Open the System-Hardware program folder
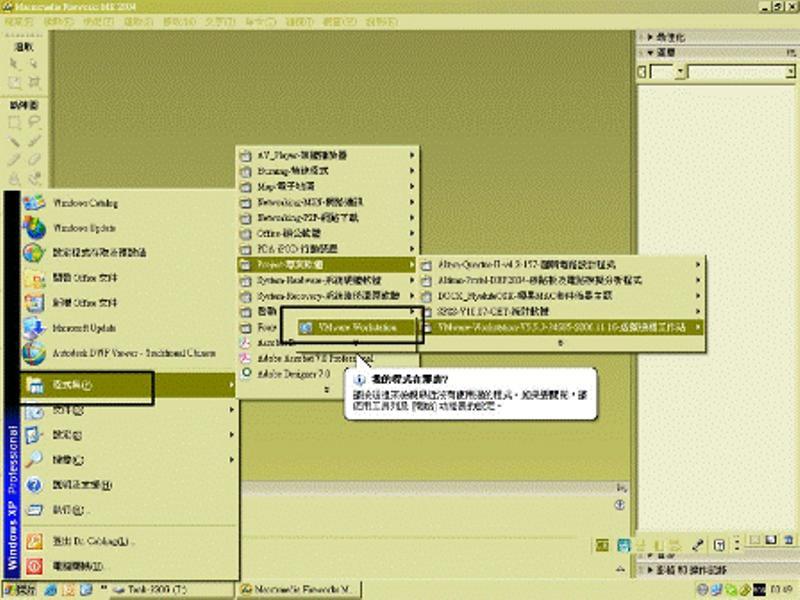 [x=328, y=281]
